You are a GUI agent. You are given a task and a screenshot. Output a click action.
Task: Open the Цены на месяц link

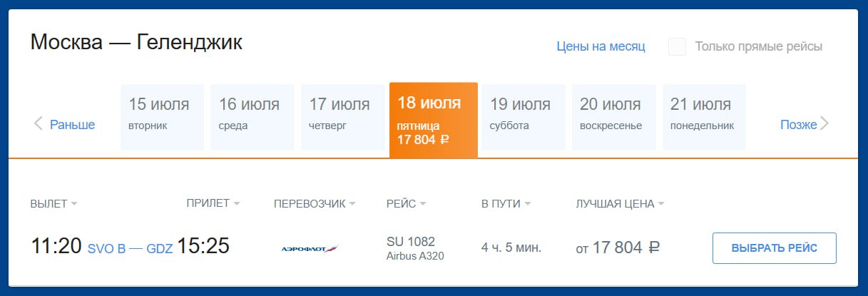point(601,47)
